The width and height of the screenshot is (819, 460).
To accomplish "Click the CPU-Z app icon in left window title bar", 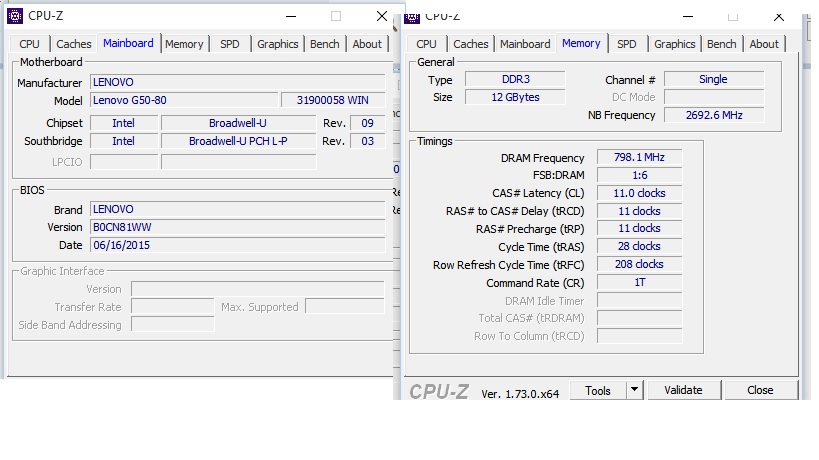I will point(15,16).
